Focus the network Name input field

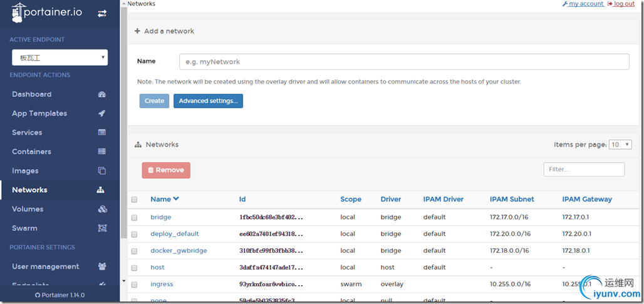(x=404, y=62)
